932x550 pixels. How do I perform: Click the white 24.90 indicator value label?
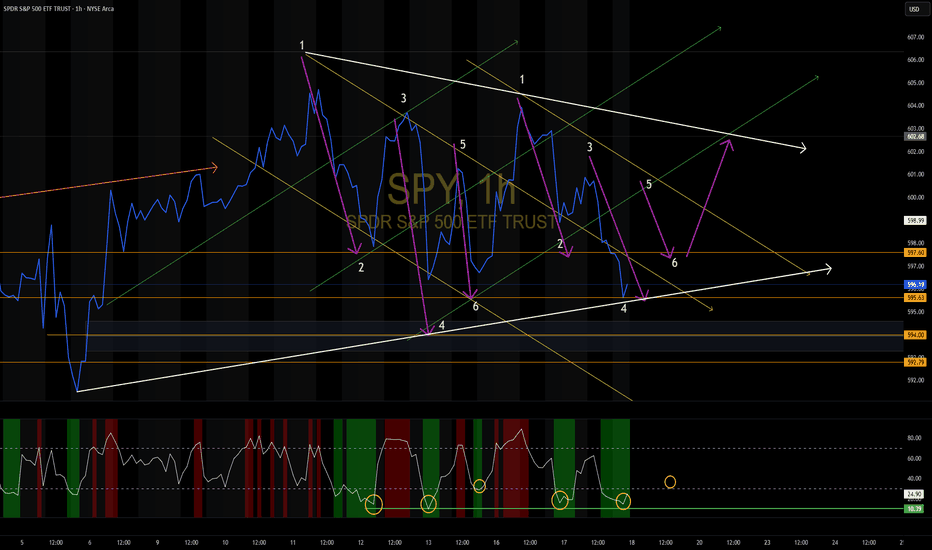point(914,494)
